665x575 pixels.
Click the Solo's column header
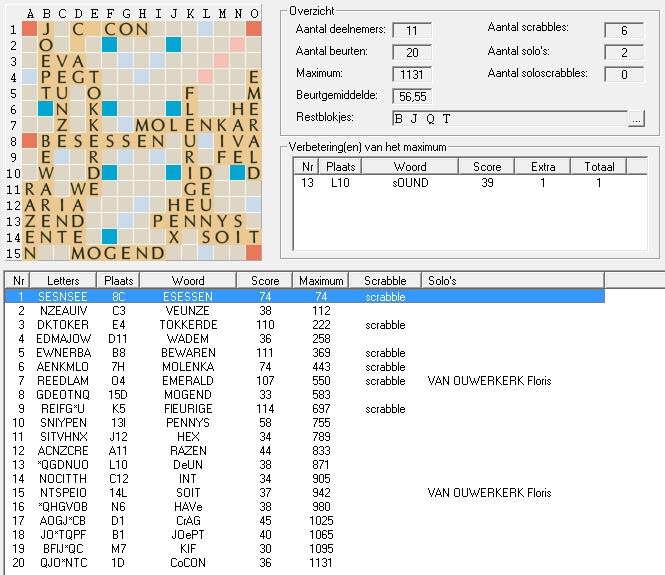513,281
